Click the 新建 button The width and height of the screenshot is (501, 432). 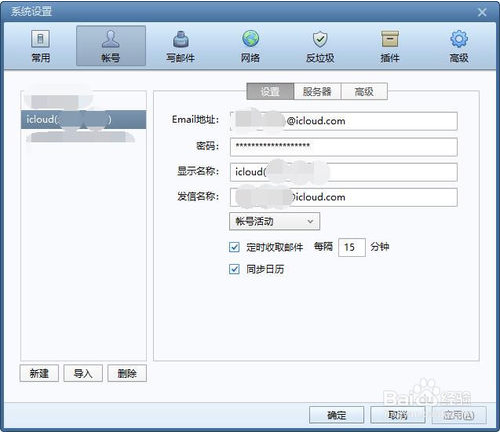pos(39,373)
